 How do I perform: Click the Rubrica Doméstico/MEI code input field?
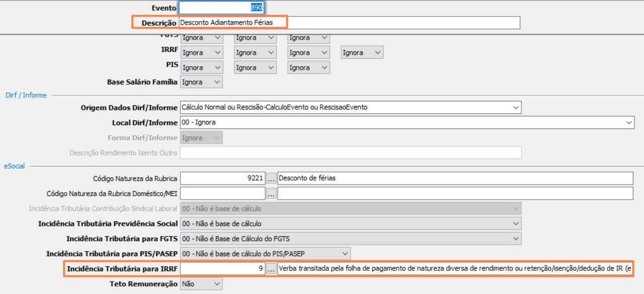[222, 193]
